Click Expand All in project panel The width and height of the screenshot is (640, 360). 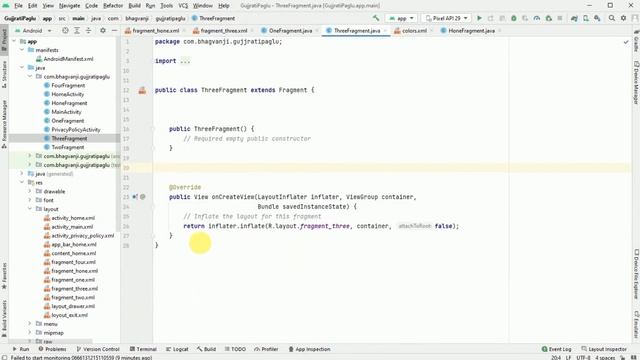click(x=77, y=31)
